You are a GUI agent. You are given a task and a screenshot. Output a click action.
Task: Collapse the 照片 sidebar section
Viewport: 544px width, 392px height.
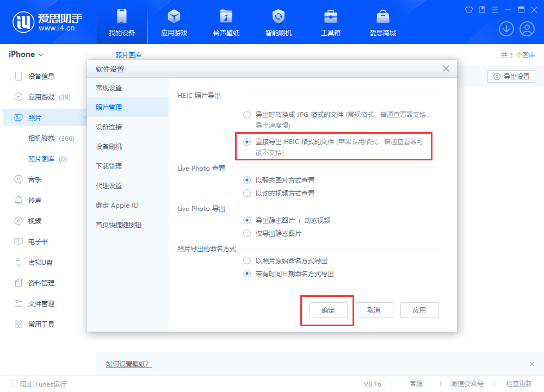point(84,117)
